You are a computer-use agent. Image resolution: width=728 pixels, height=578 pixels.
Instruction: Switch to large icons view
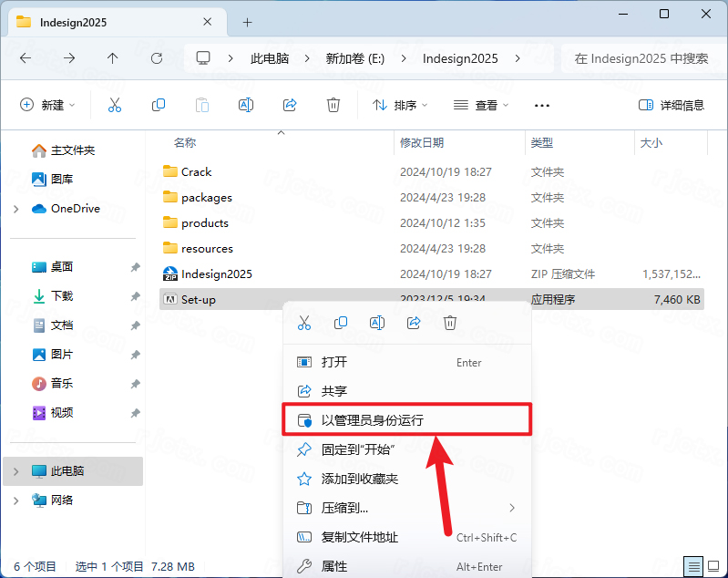coord(714,566)
